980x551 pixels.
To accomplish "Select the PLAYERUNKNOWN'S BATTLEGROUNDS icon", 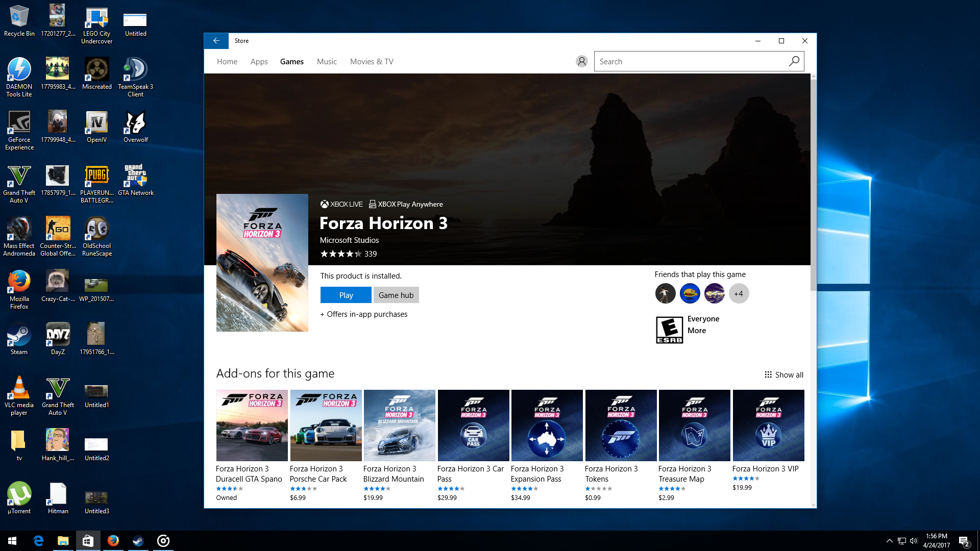I will coord(97,183).
